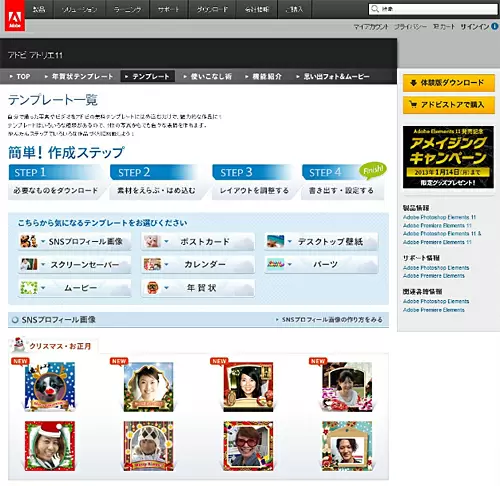500x486 pixels.
Task: Click the デスクトップ壁紙 category thumbnail icon
Action: tap(276, 241)
